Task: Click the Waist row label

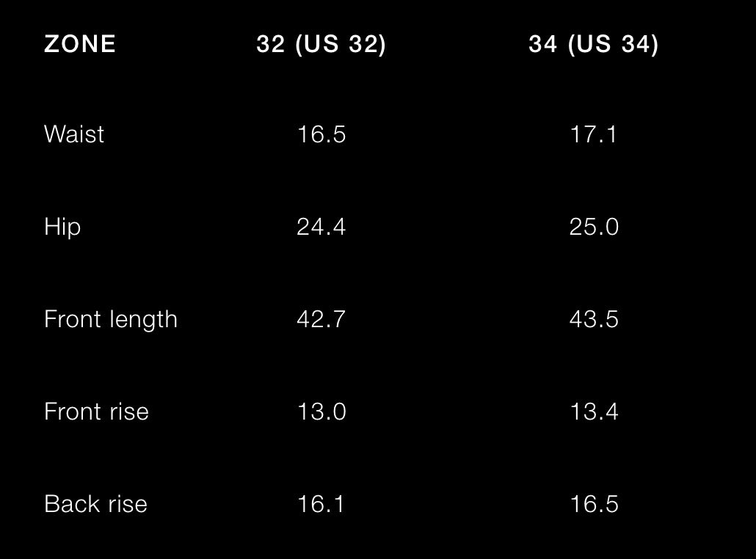Action: (x=74, y=134)
